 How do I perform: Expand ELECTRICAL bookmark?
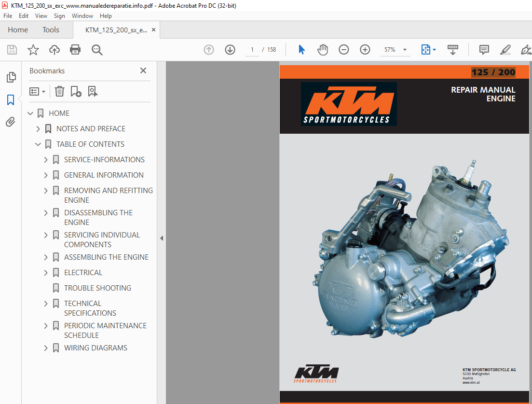46,273
